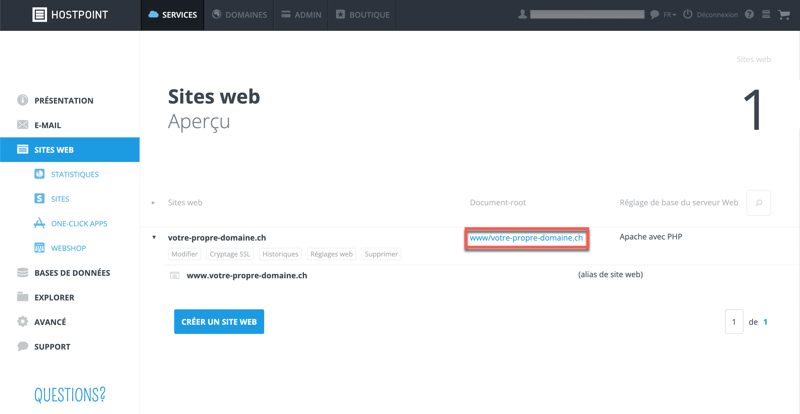The height and width of the screenshot is (414, 800).
Task: Open the Services tab
Action: pos(172,15)
